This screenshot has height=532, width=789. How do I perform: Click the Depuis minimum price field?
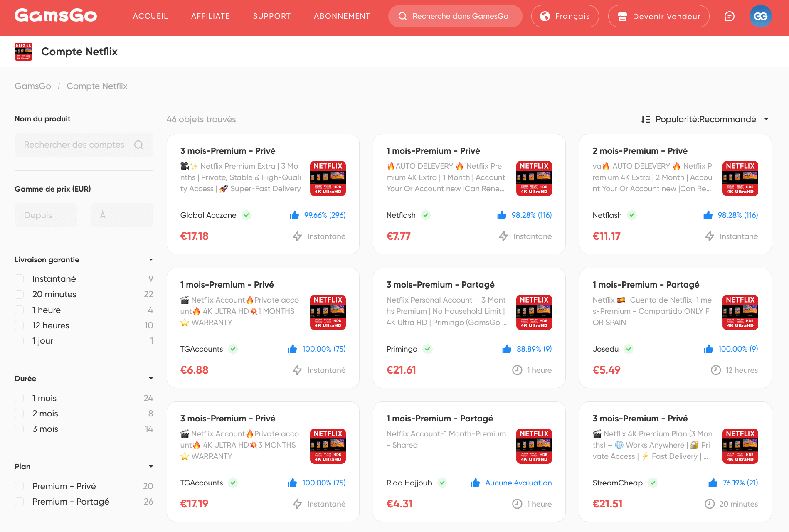46,215
